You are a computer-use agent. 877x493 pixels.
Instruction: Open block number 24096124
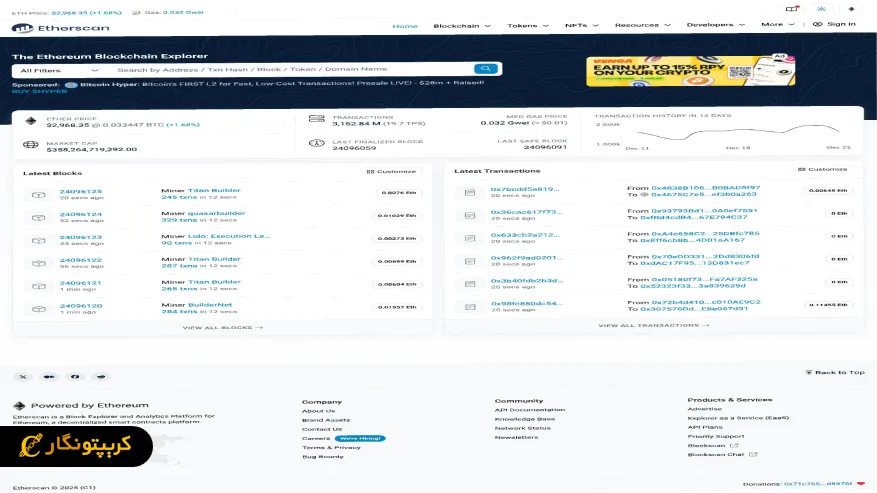tap(81, 214)
